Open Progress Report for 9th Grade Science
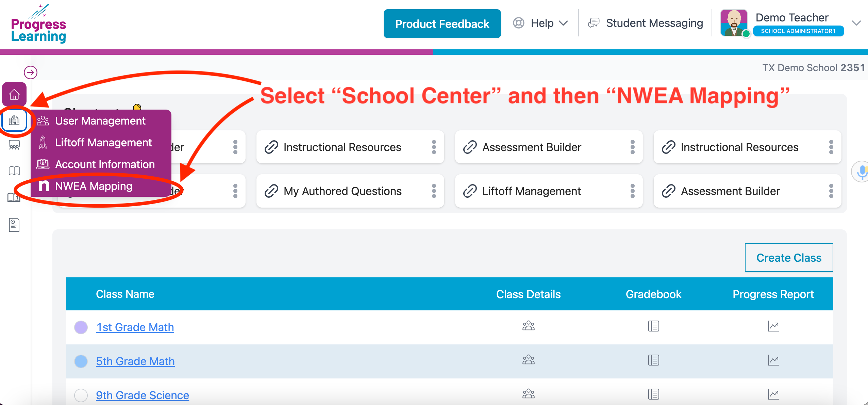 pyautogui.click(x=773, y=394)
